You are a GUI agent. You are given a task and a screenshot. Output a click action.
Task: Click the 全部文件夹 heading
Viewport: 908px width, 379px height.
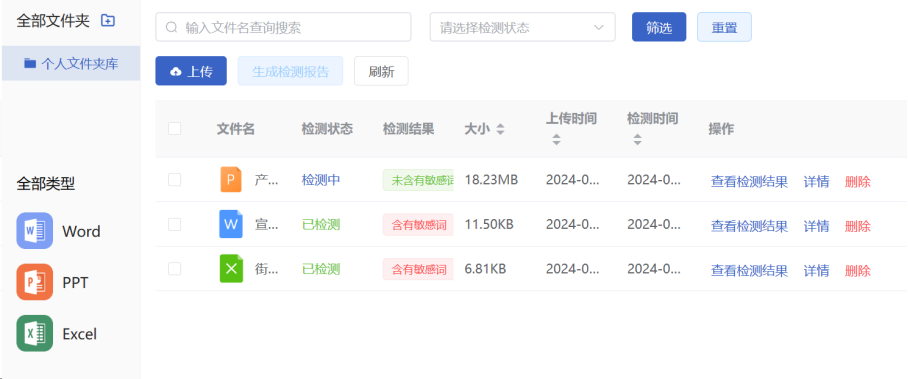pyautogui.click(x=53, y=21)
